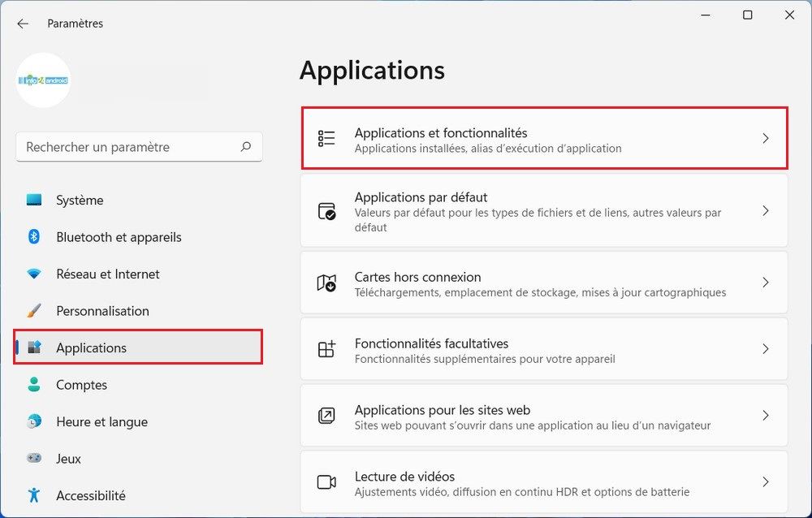The image size is (812, 518).
Task: Expand the Applications par défaut chevron
Action: pos(765,210)
